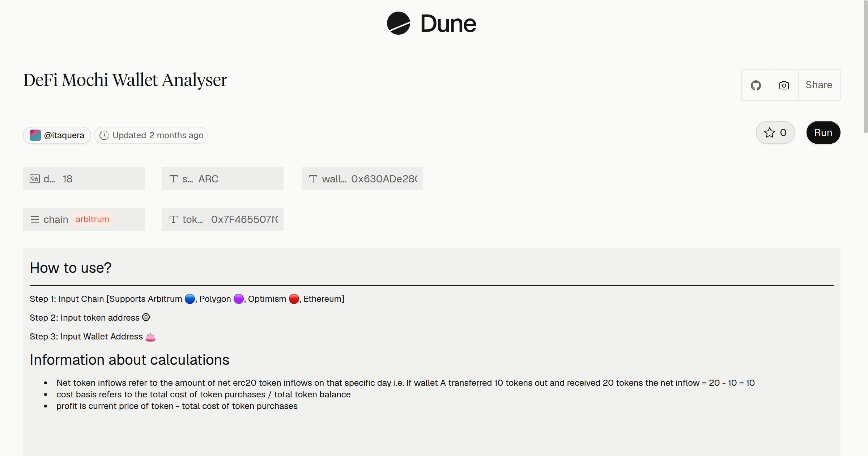The height and width of the screenshot is (456, 868).
Task: Click the text-type icon in token field
Action: (174, 219)
